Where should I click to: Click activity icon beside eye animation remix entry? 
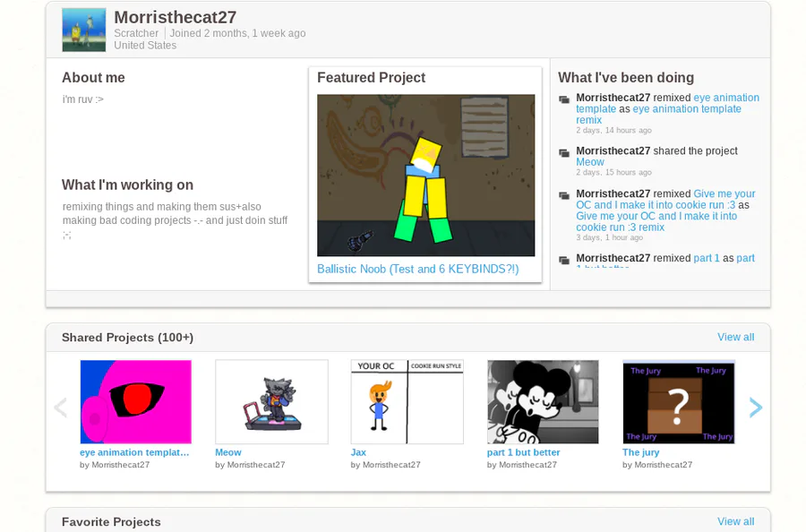(x=564, y=99)
